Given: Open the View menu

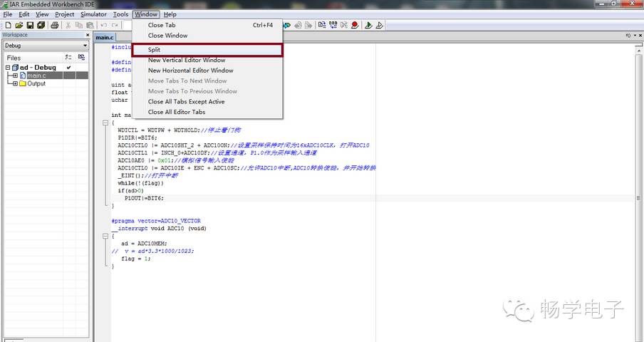Looking at the screenshot, I should coord(42,14).
